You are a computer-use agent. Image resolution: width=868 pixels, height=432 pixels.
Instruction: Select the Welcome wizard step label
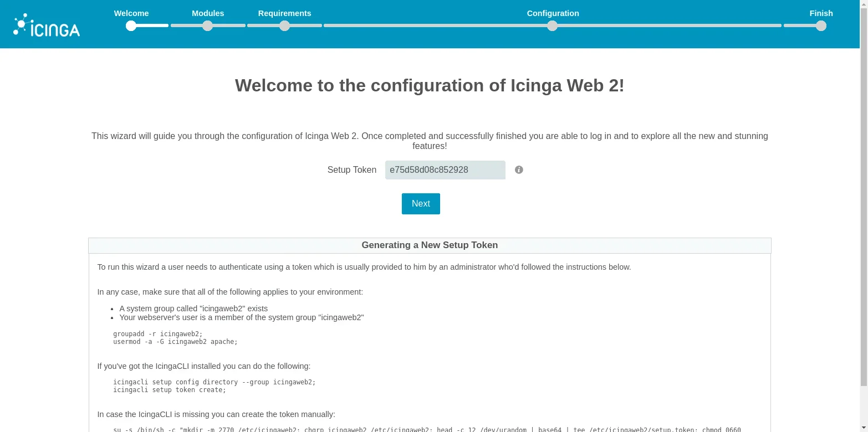click(131, 13)
